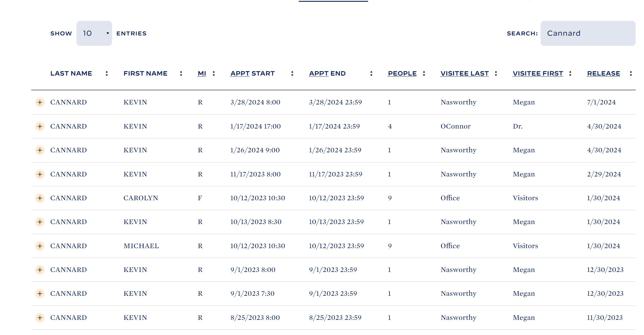Expand row with appointment 1/26/2024 9:00
Image resolution: width=644 pixels, height=335 pixels.
tap(40, 150)
